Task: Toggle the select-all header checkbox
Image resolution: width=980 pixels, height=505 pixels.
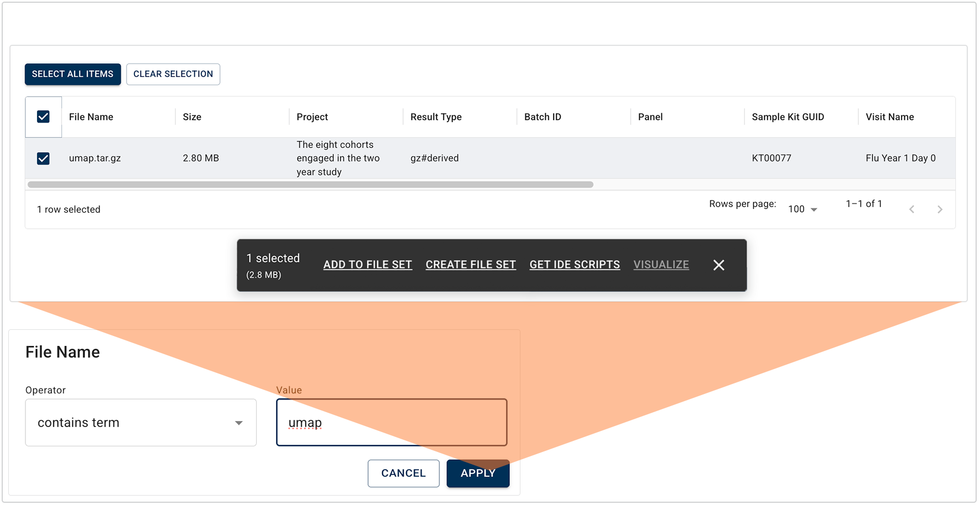Action: click(x=43, y=117)
